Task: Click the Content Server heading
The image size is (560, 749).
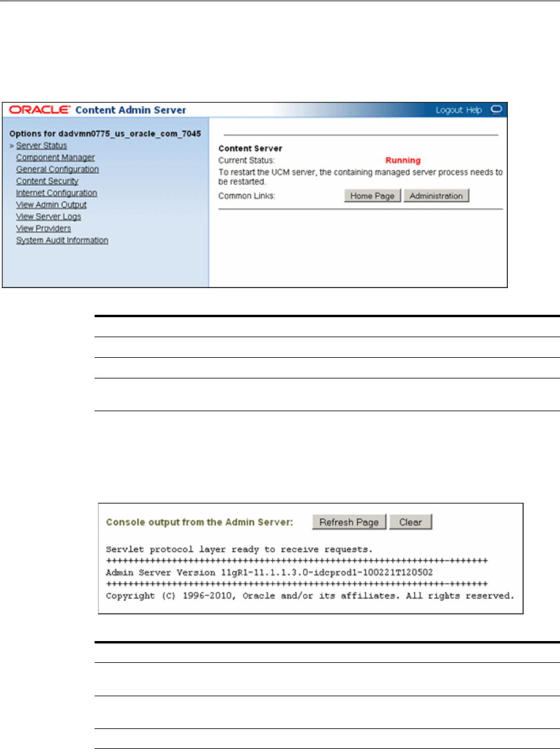Action: tap(250, 148)
